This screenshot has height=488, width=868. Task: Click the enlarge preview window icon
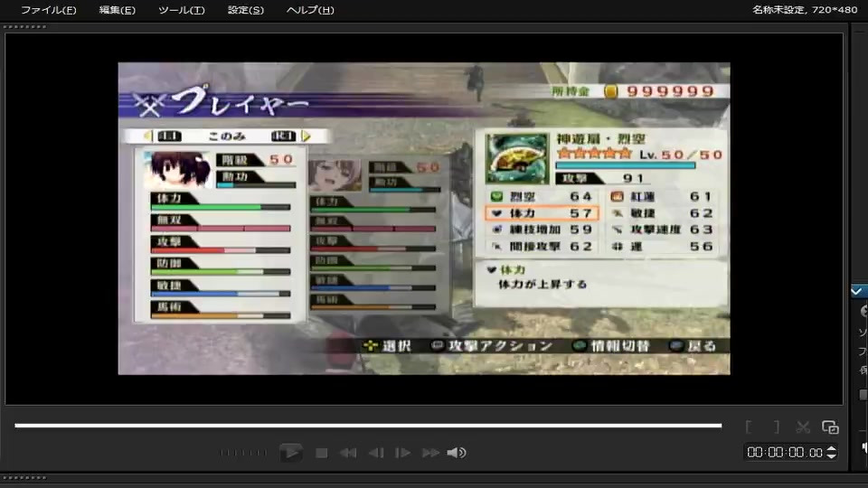[830, 427]
